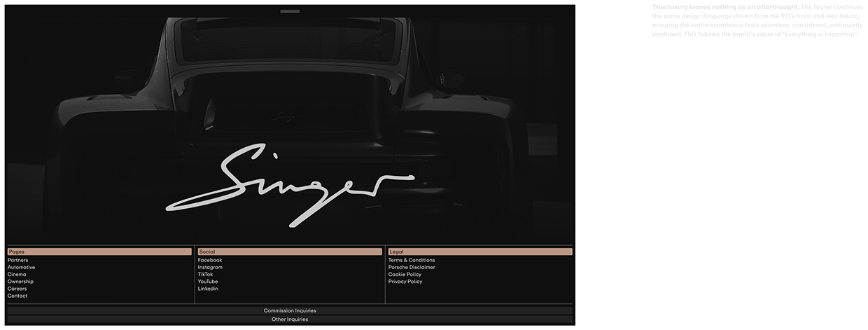
Task: Select the Legal column header
Action: pyautogui.click(x=480, y=252)
